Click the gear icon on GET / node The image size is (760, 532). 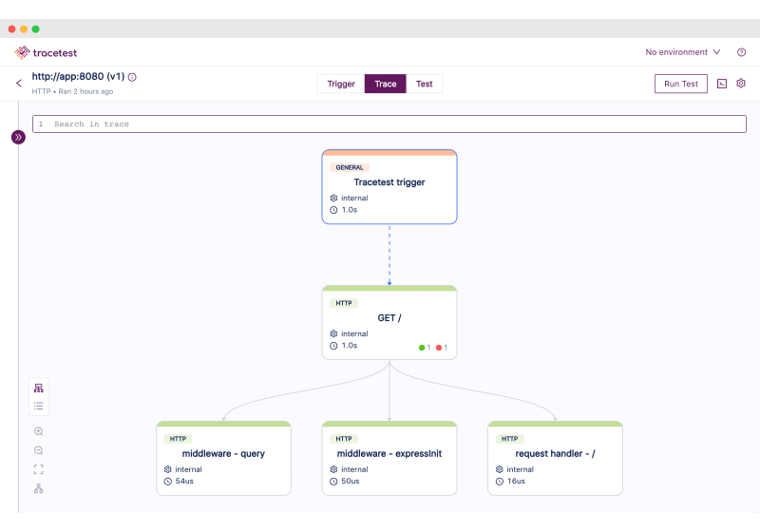click(x=333, y=333)
